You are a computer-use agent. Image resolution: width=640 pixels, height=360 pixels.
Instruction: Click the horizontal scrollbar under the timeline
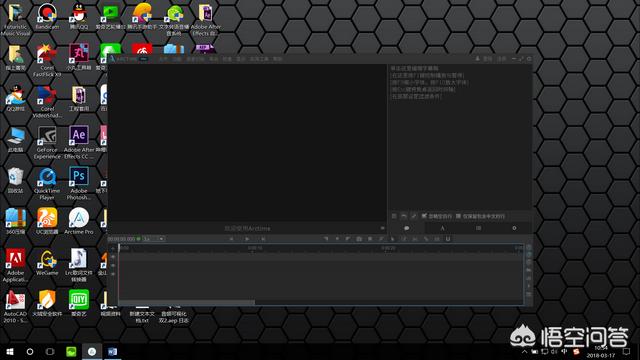coord(187,302)
